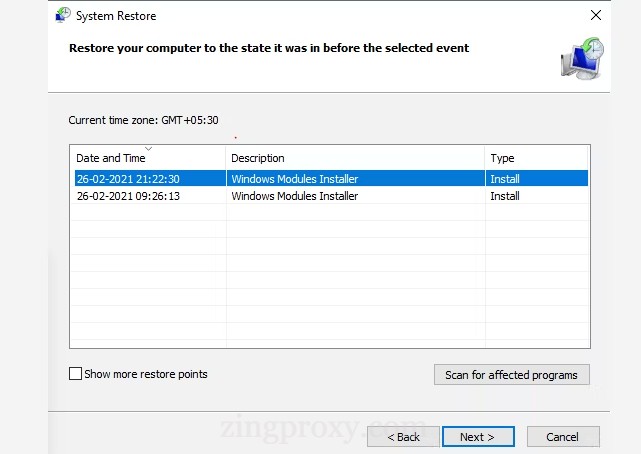Proceed with the Next button
Viewport: 641px width, 454px height.
coord(478,437)
